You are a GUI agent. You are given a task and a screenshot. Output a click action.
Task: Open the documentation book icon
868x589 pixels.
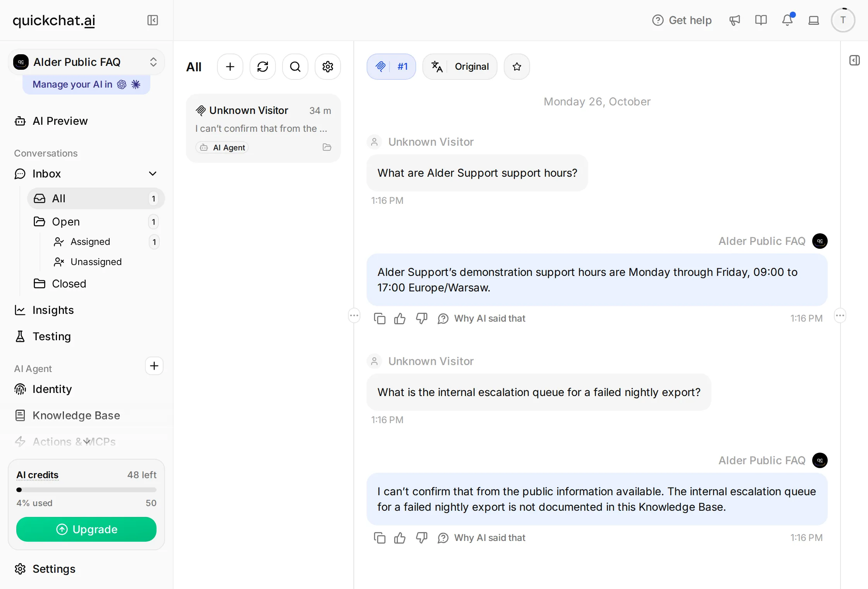(761, 20)
